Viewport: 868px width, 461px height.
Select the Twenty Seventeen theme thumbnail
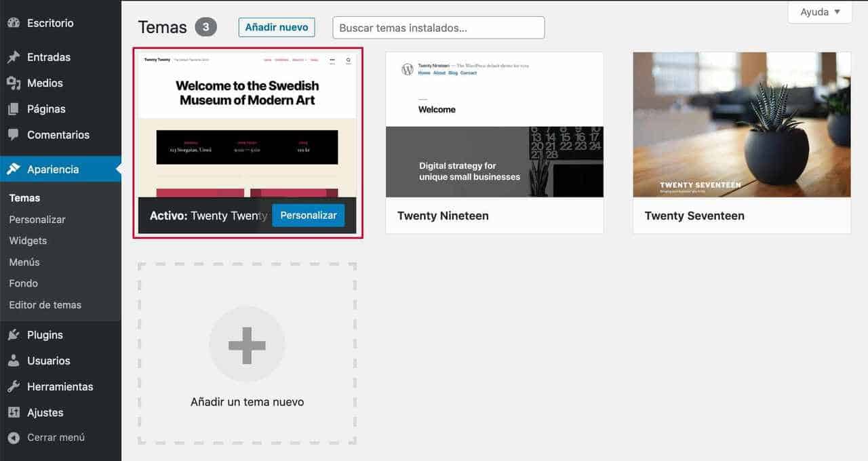[741, 125]
